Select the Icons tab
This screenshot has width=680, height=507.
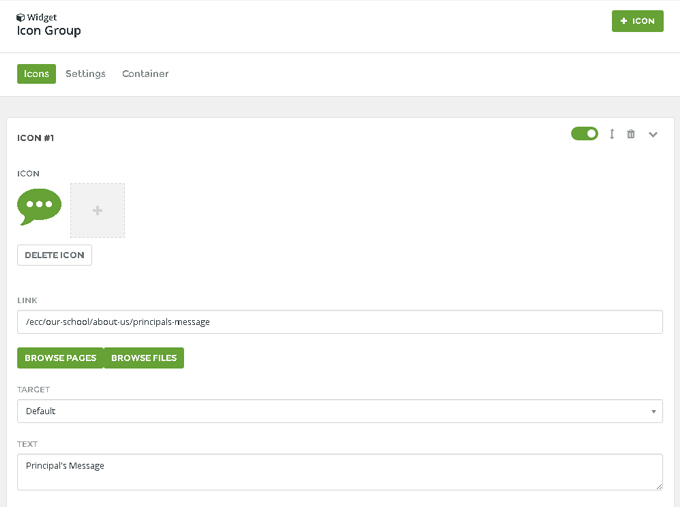click(x=36, y=74)
